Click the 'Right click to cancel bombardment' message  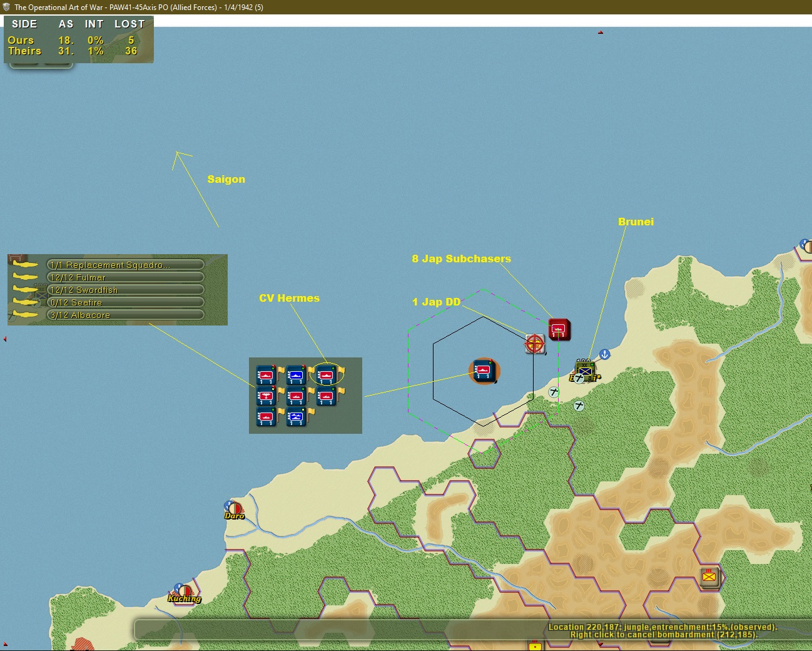(663, 635)
